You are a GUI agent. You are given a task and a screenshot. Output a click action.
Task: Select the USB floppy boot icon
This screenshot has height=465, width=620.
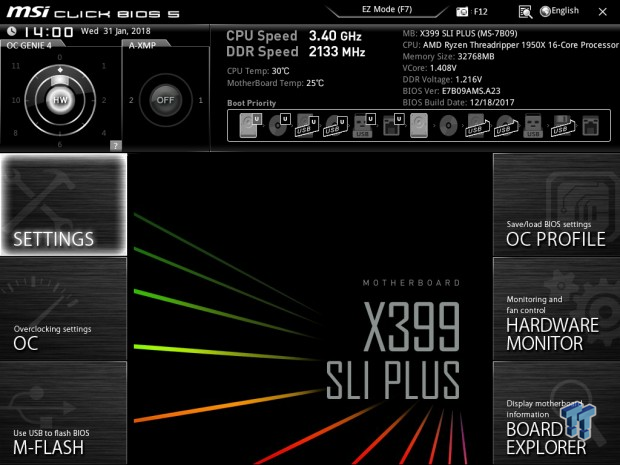point(563,125)
